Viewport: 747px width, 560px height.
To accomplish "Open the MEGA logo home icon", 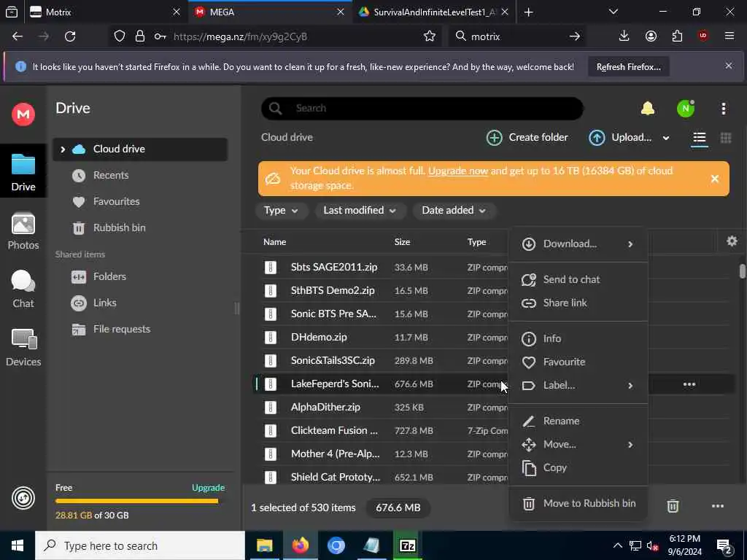I will click(x=23, y=114).
